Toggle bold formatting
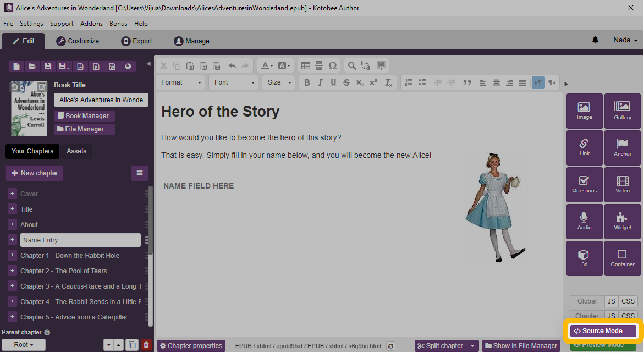 [x=307, y=82]
